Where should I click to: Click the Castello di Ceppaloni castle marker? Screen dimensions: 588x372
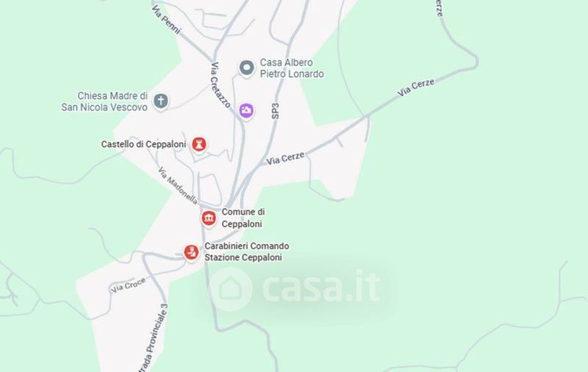[198, 144]
